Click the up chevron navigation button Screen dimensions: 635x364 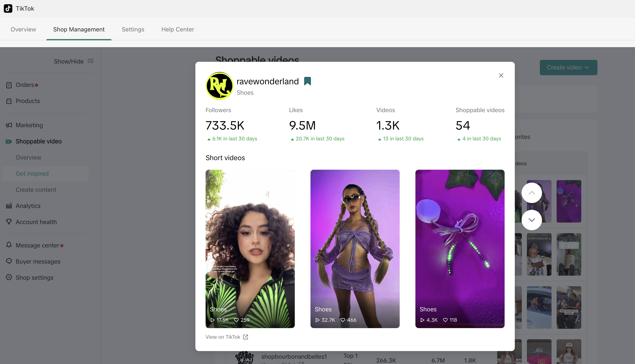pyautogui.click(x=532, y=193)
